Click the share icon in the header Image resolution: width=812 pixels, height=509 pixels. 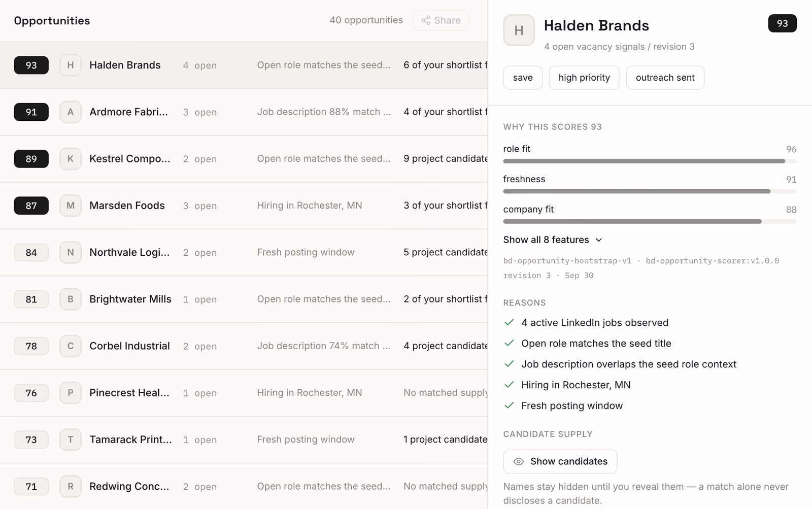click(x=426, y=20)
